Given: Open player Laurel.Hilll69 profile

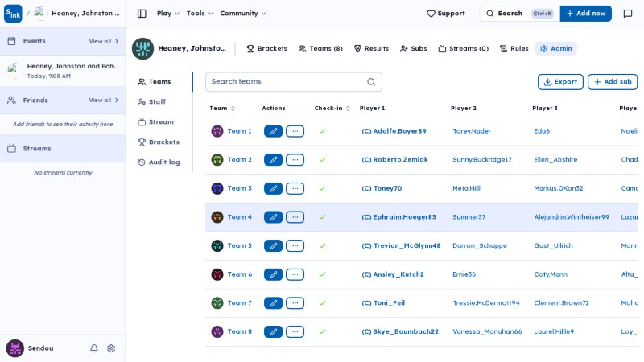Looking at the screenshot, I should pos(554,331).
